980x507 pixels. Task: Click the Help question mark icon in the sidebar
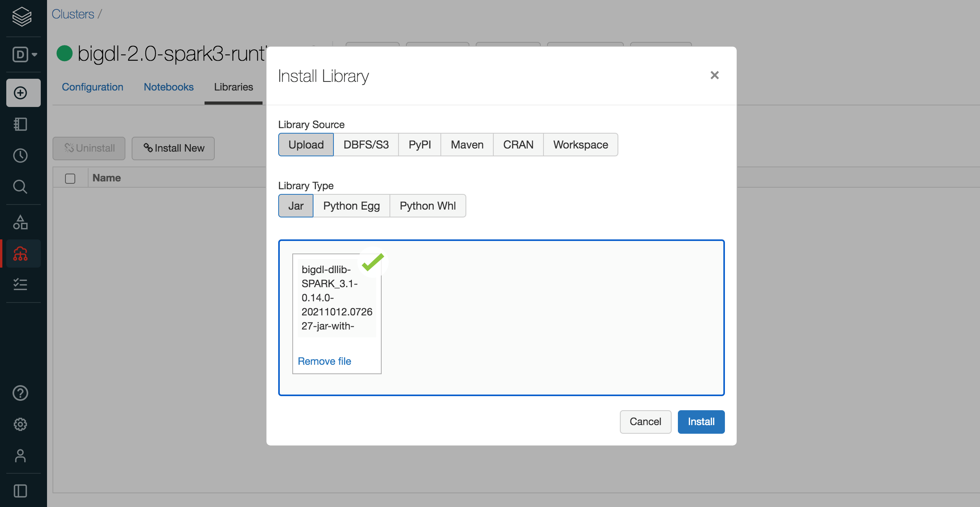[x=20, y=393]
